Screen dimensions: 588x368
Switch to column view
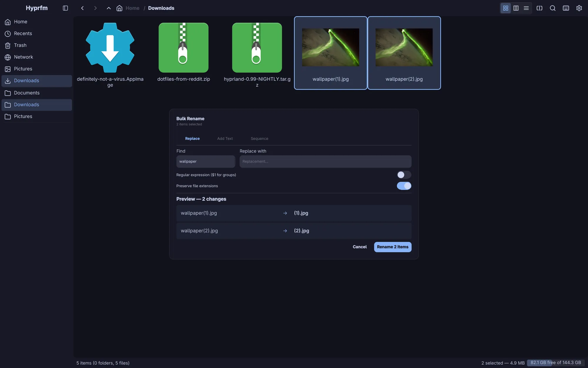click(x=516, y=8)
